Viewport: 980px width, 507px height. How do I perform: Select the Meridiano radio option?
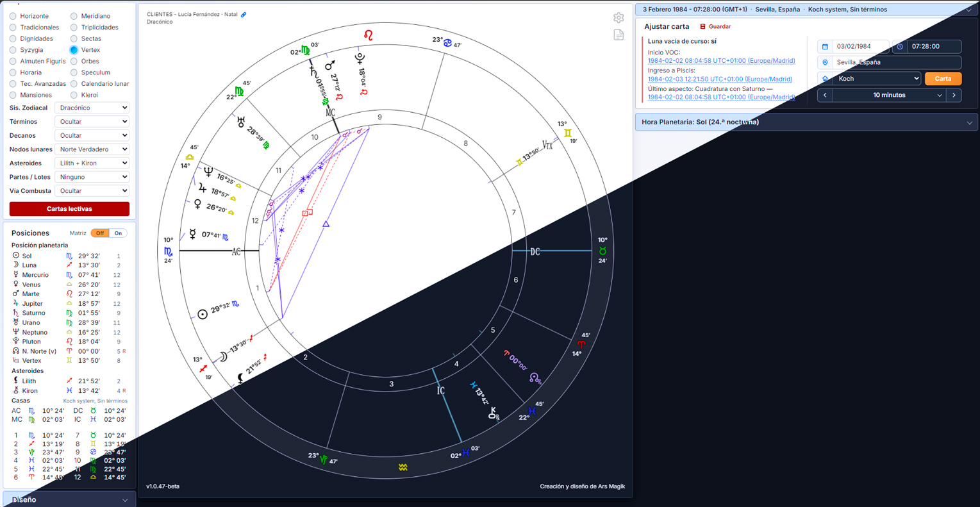(74, 16)
